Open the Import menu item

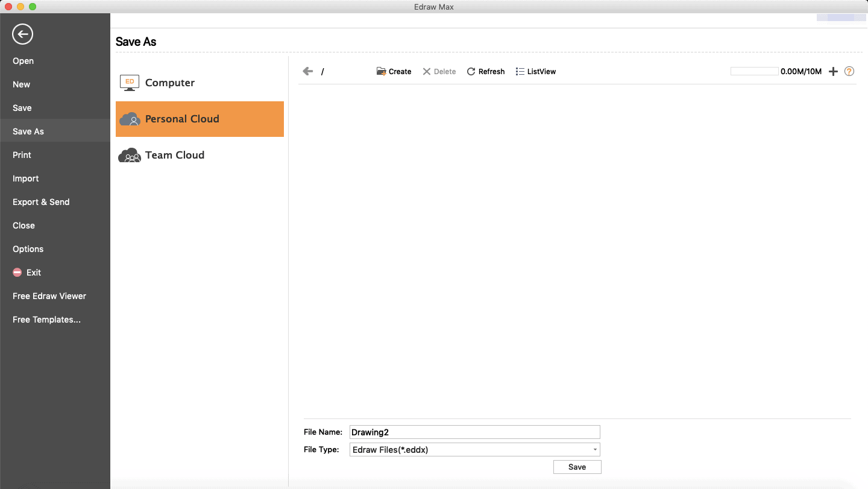click(x=26, y=178)
